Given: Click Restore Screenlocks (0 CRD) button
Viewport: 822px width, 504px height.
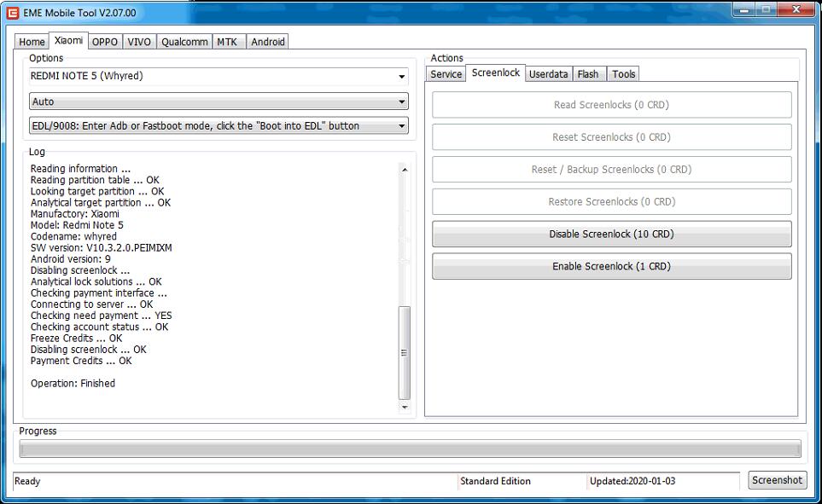Looking at the screenshot, I should pyautogui.click(x=612, y=202).
